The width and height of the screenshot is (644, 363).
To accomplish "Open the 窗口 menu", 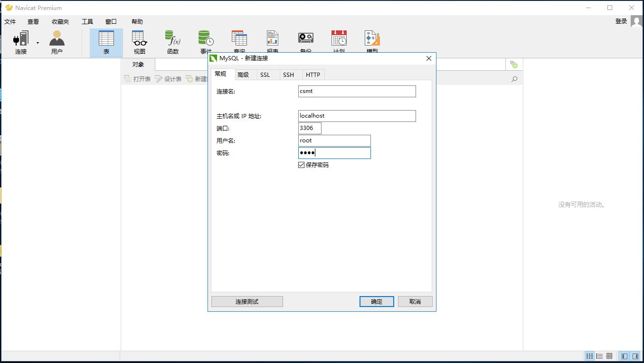I will 111,22.
